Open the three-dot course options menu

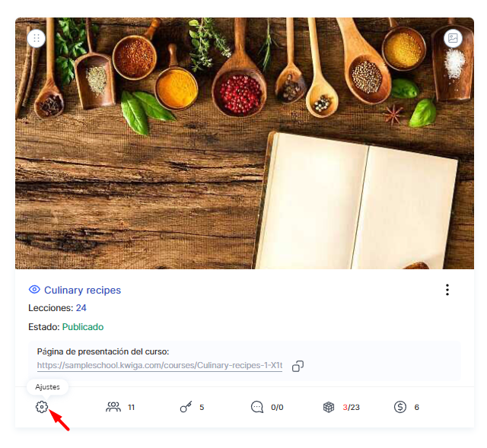(447, 290)
